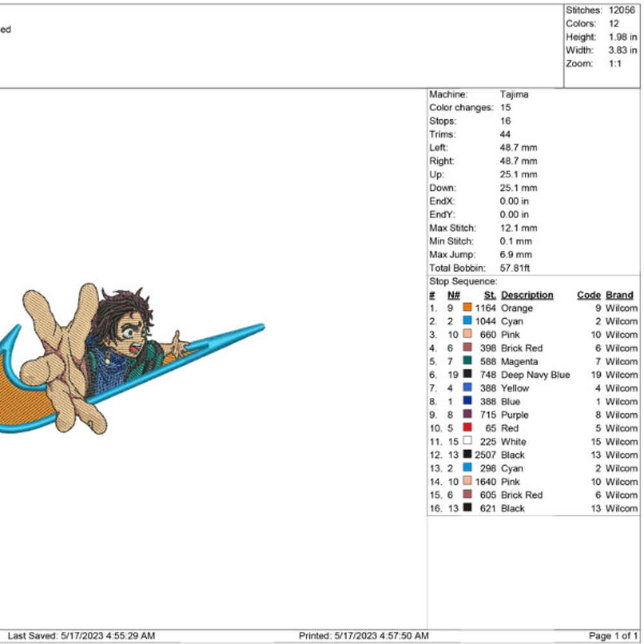Screen dimensions: 644x644
Task: Click the Magenta thread color swatch
Action: [468, 361]
